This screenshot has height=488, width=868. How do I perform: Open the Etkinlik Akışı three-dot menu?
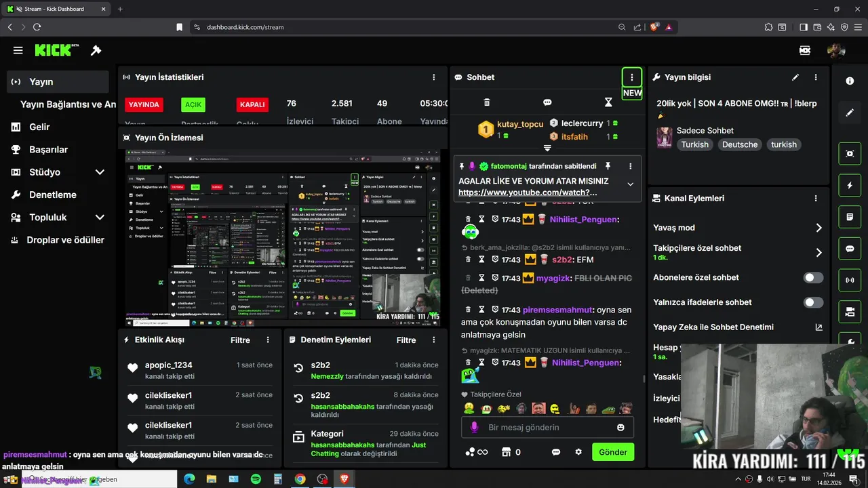(x=268, y=340)
